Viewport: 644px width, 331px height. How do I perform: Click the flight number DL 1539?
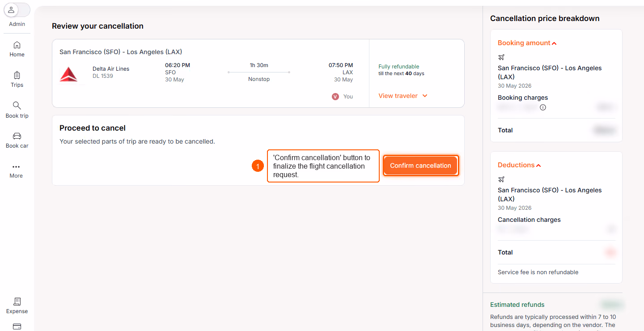(103, 76)
